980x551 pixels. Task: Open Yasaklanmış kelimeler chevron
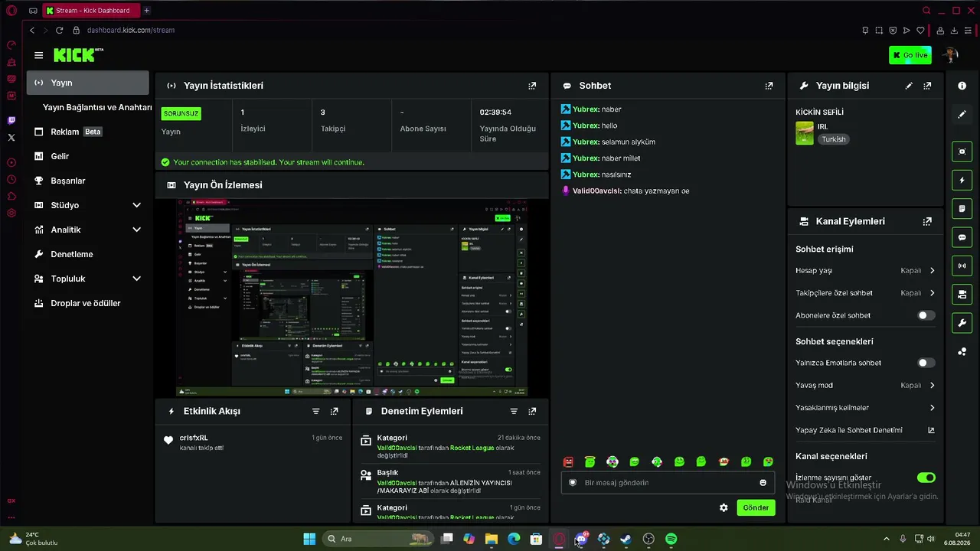932,408
